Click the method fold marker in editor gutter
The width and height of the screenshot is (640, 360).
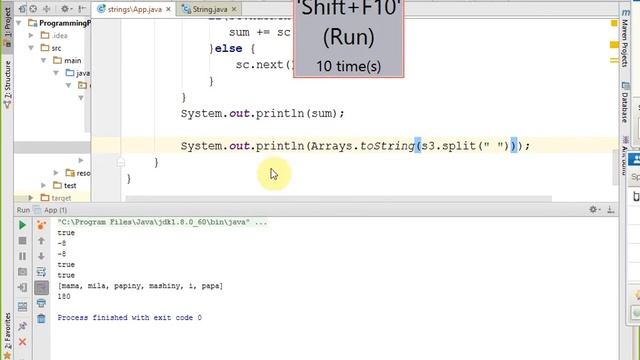point(121,162)
